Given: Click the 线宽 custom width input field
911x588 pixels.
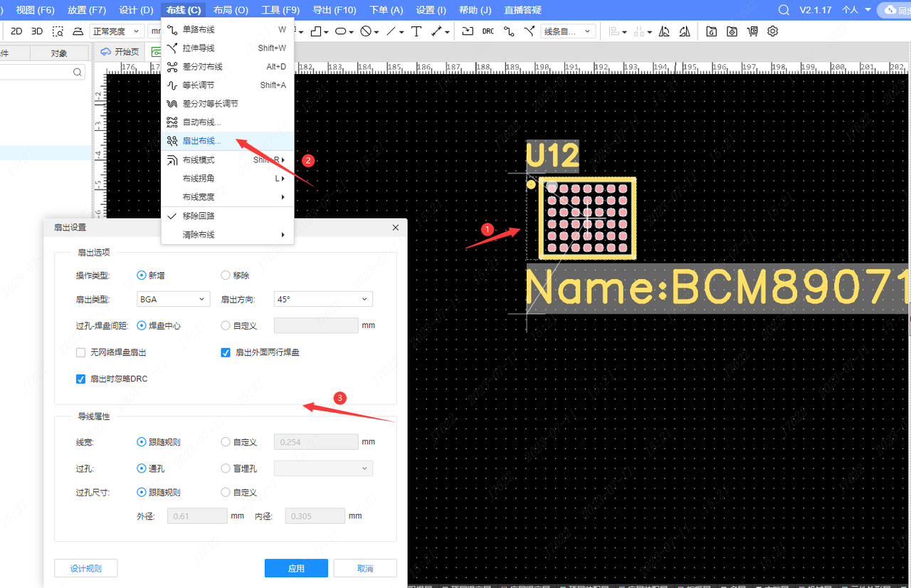Looking at the screenshot, I should point(316,442).
